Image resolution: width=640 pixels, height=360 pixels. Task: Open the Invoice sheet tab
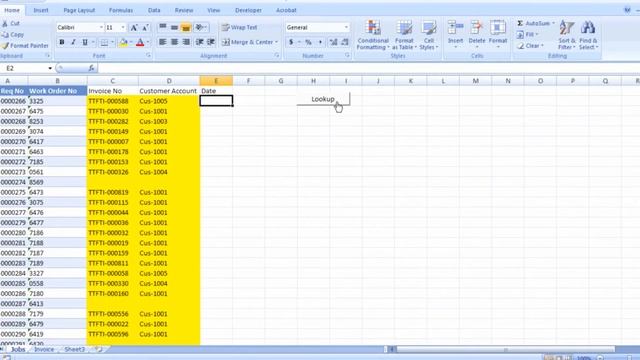click(44, 349)
